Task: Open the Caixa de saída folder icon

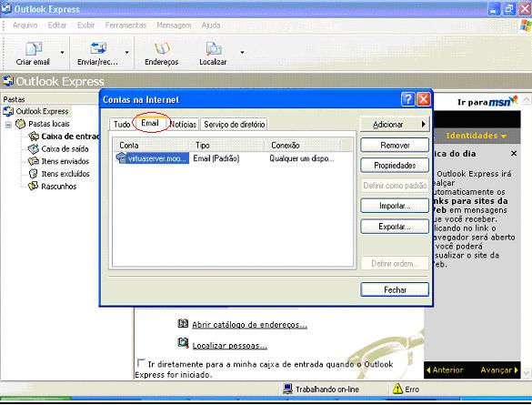Action: point(34,149)
